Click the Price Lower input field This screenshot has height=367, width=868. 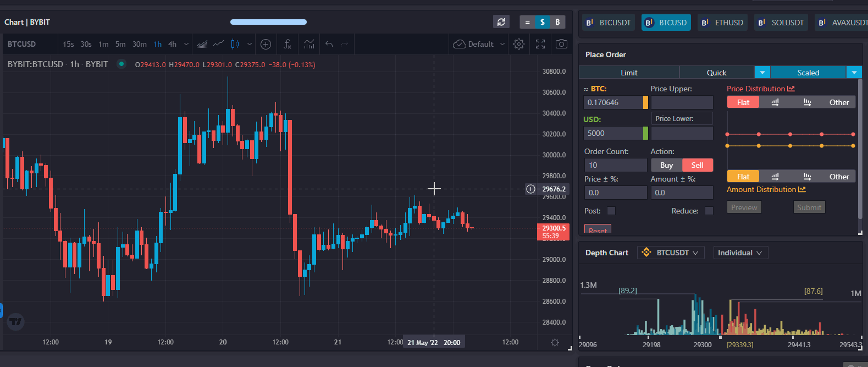point(682,133)
